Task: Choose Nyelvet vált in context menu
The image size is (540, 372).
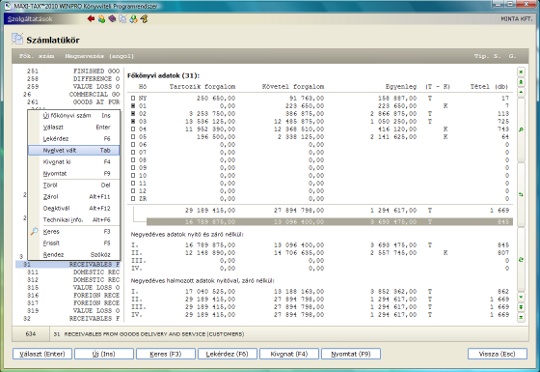Action: [x=74, y=150]
